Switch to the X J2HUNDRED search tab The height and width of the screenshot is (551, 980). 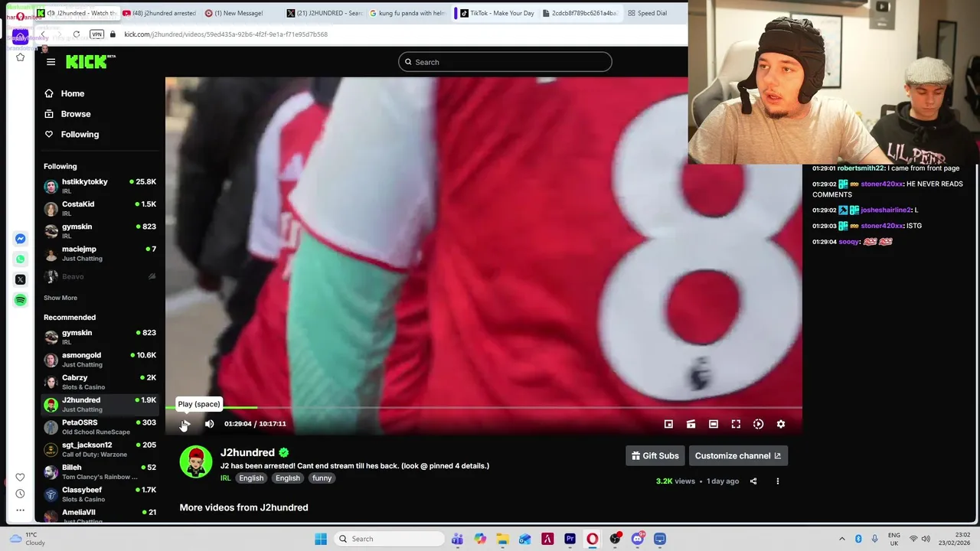(325, 13)
